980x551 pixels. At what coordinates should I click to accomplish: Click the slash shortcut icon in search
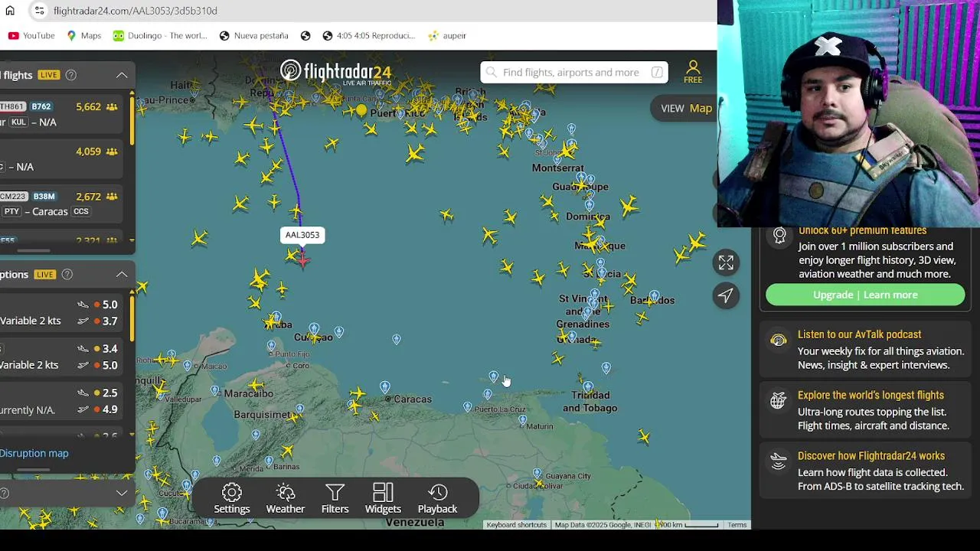click(x=657, y=72)
